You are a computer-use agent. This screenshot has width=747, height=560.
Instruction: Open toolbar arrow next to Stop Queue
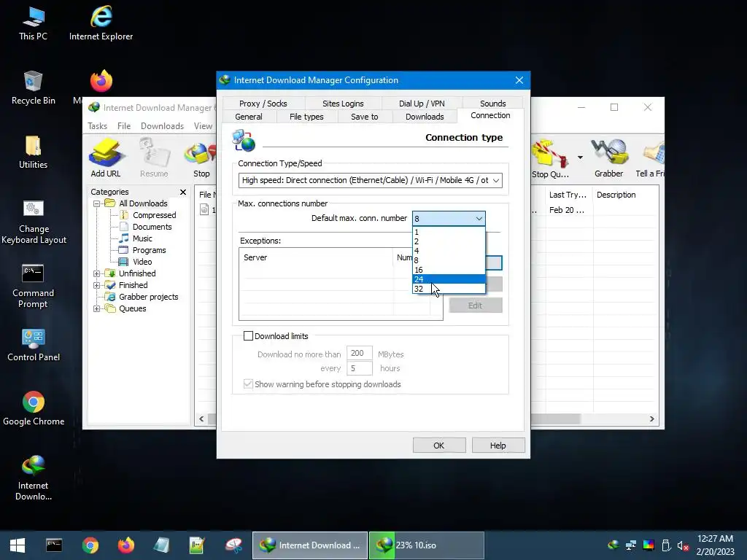pos(580,157)
